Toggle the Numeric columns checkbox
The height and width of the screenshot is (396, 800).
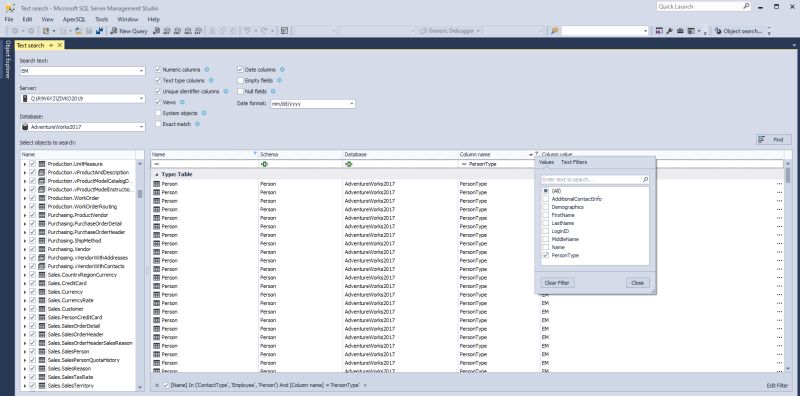[x=158, y=69]
